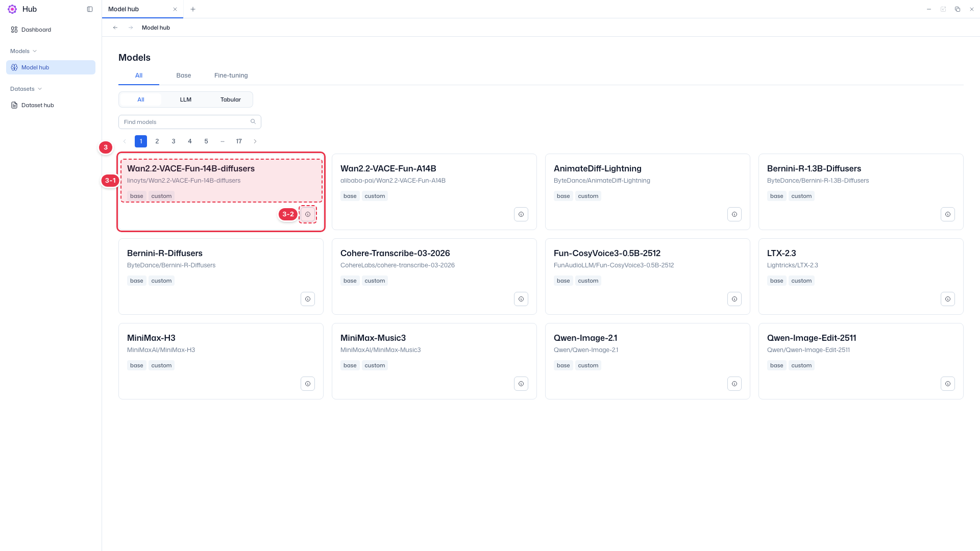This screenshot has width=980, height=551.
Task: Open Dataset hub in sidebar
Action: (51, 105)
